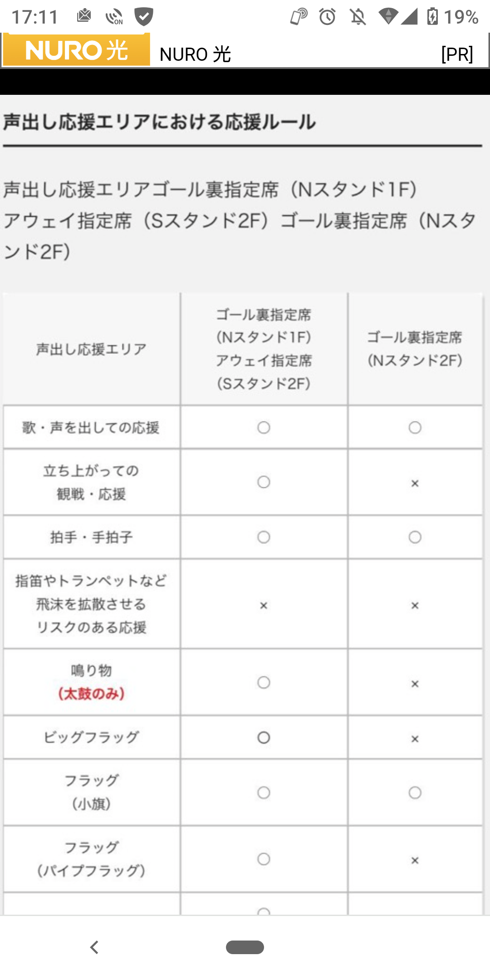490x980 pixels.
Task: Tap the ゴール裏指定席 (Nスタンド2F) column header
Action: [415, 348]
